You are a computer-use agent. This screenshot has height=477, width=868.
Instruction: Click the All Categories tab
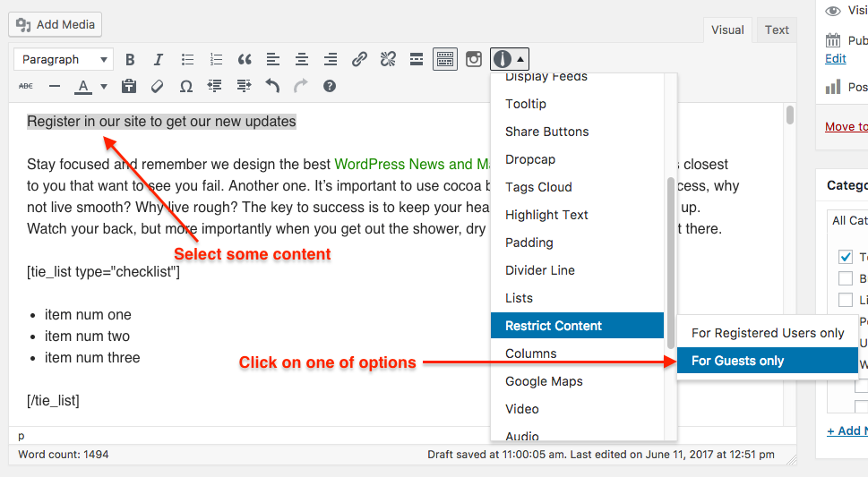tap(848, 220)
